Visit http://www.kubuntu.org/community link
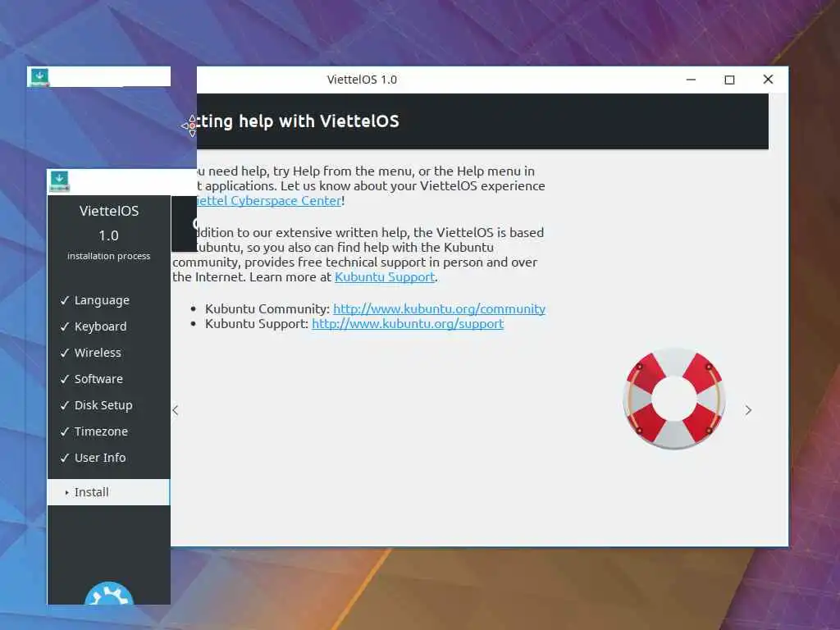This screenshot has height=630, width=840. [x=440, y=309]
